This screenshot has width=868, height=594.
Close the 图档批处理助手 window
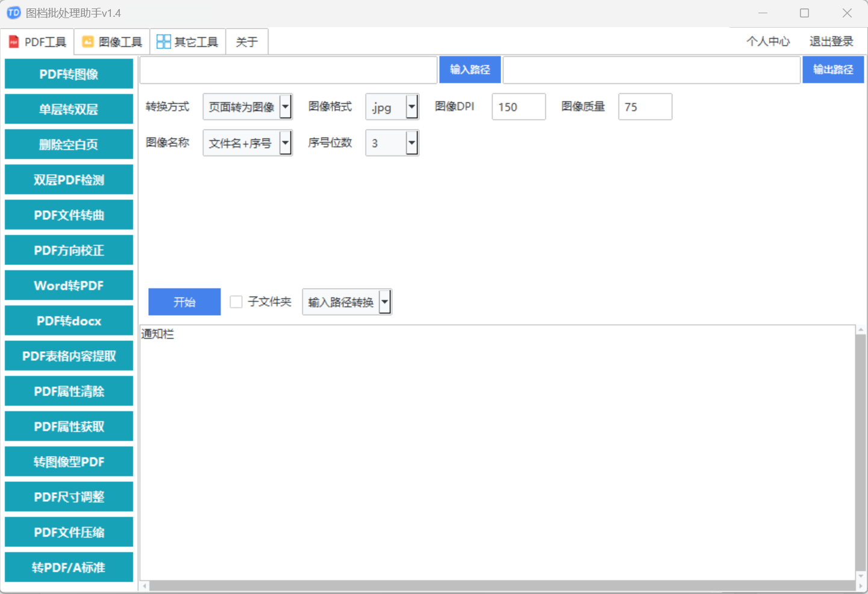click(x=847, y=13)
